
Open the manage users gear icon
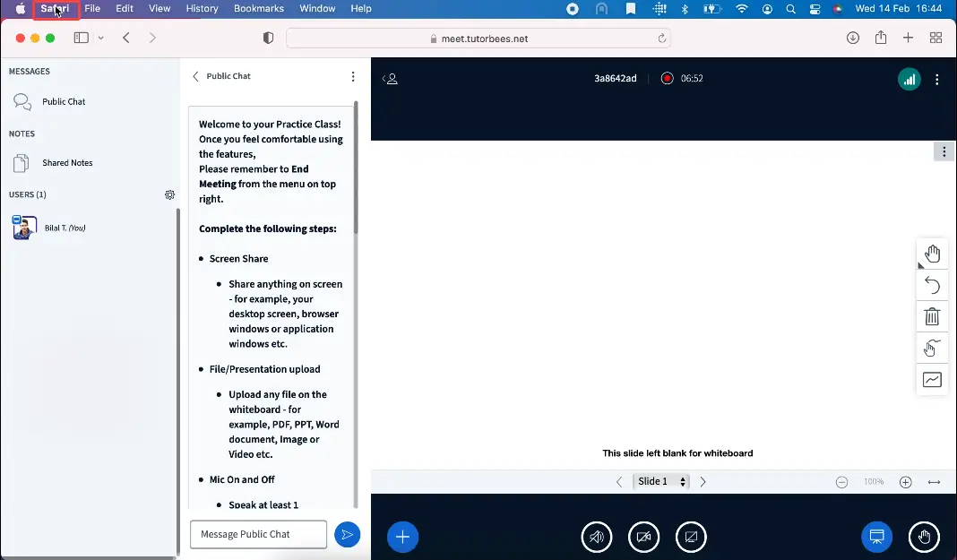point(169,194)
